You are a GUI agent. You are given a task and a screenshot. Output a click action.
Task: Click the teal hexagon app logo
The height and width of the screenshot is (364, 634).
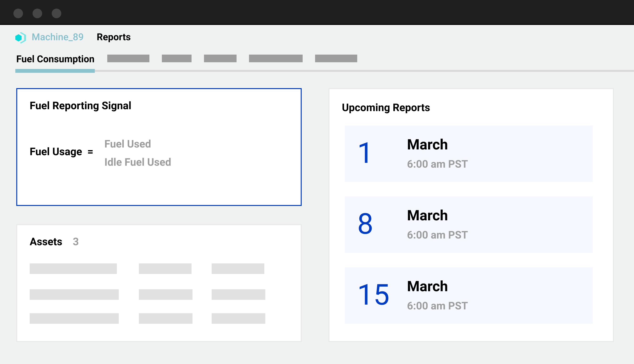click(x=21, y=38)
